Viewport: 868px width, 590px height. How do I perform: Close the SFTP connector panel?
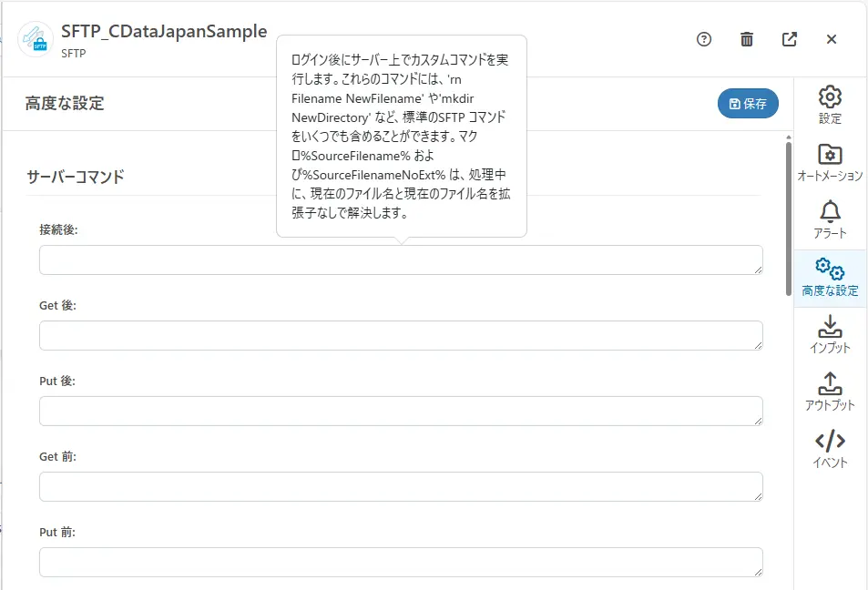click(x=832, y=39)
